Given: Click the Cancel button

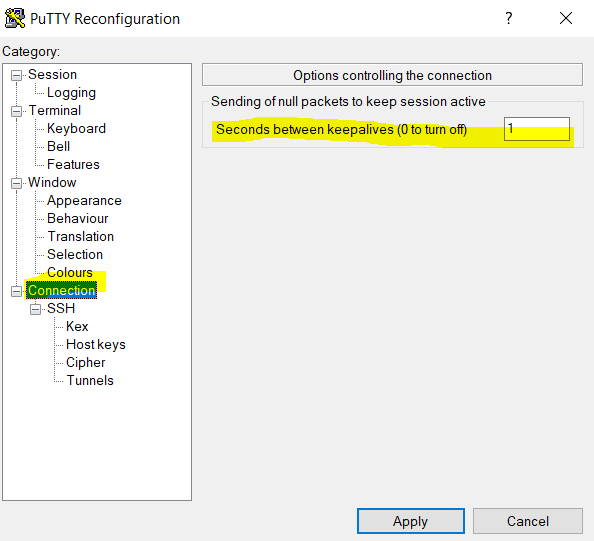Looking at the screenshot, I should coord(528,521).
